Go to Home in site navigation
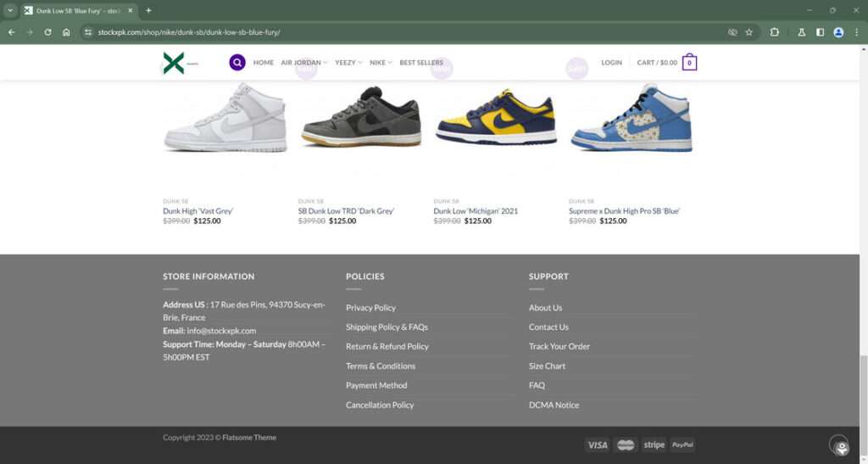 pos(264,63)
